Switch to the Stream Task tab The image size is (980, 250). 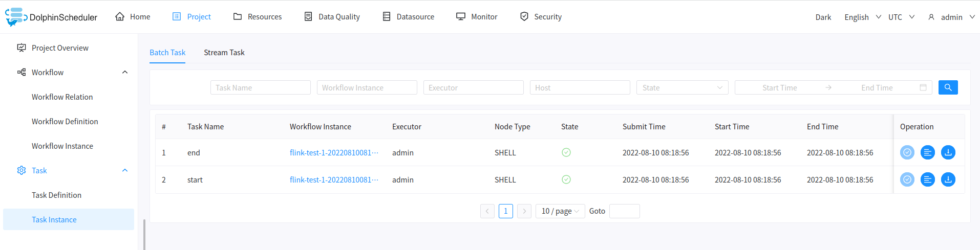(224, 53)
